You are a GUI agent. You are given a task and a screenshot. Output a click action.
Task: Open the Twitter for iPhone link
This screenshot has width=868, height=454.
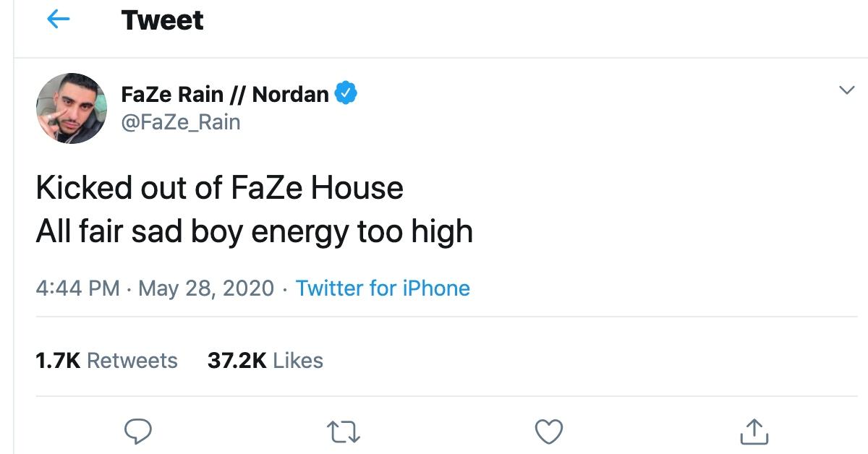pos(382,288)
